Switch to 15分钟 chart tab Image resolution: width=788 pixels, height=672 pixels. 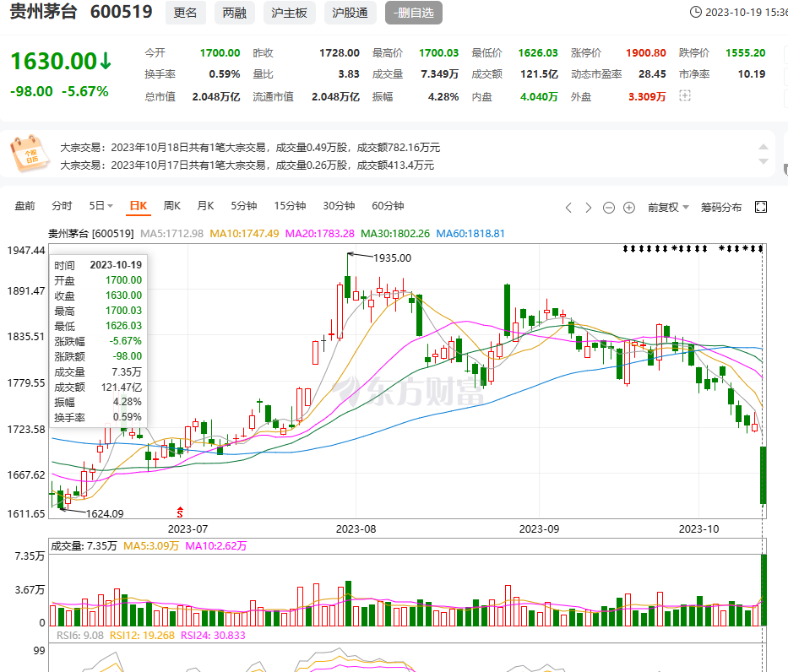pyautogui.click(x=290, y=206)
